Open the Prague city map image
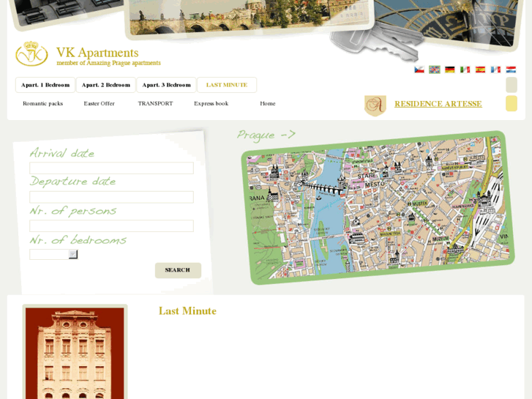The width and height of the screenshot is (532, 399). pos(378,208)
